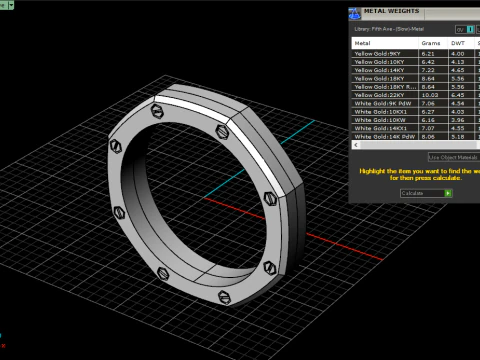Toggle the cyan indicator next to the 'ov' field
Screen dimensions: 480x360
(470, 29)
